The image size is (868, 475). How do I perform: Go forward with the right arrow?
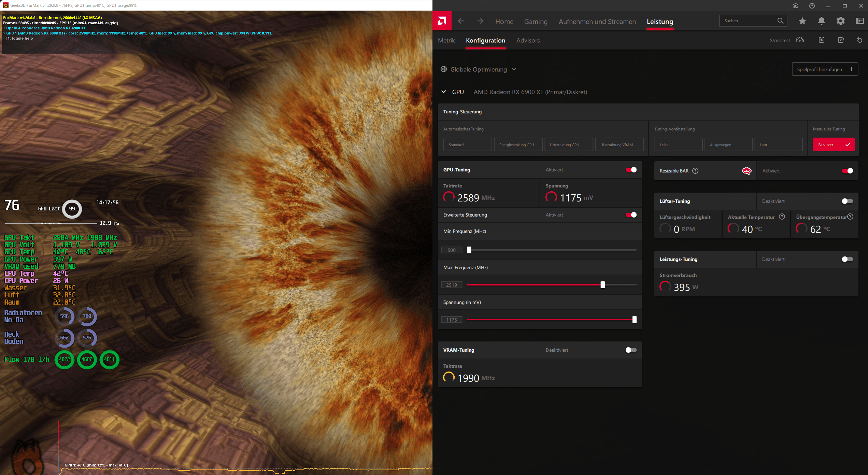click(480, 21)
